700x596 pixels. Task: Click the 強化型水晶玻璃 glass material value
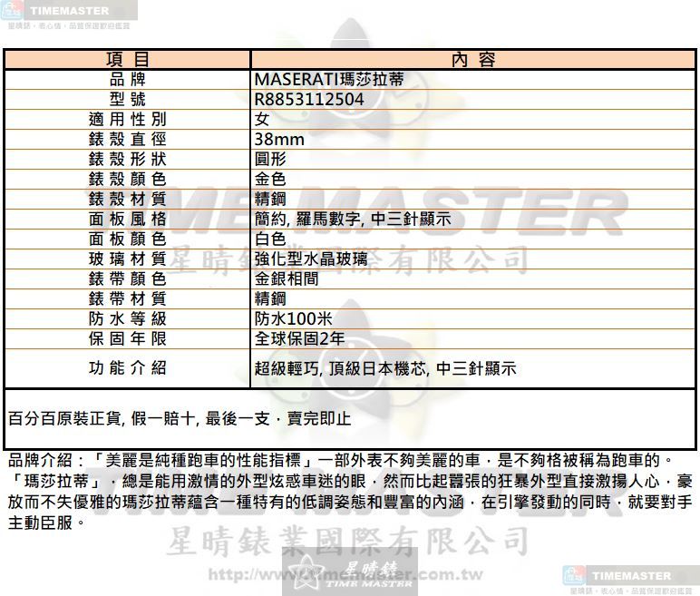pyautogui.click(x=311, y=259)
